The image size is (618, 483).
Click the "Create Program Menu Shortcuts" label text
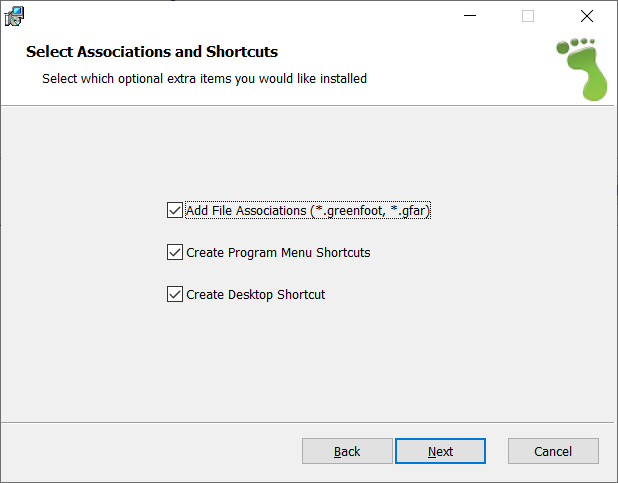(278, 253)
